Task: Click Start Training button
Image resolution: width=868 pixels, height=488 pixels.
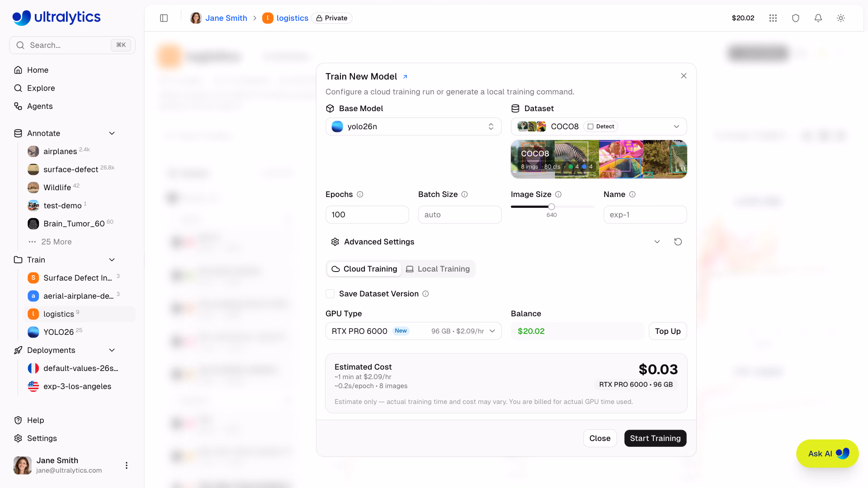Action: [655, 438]
